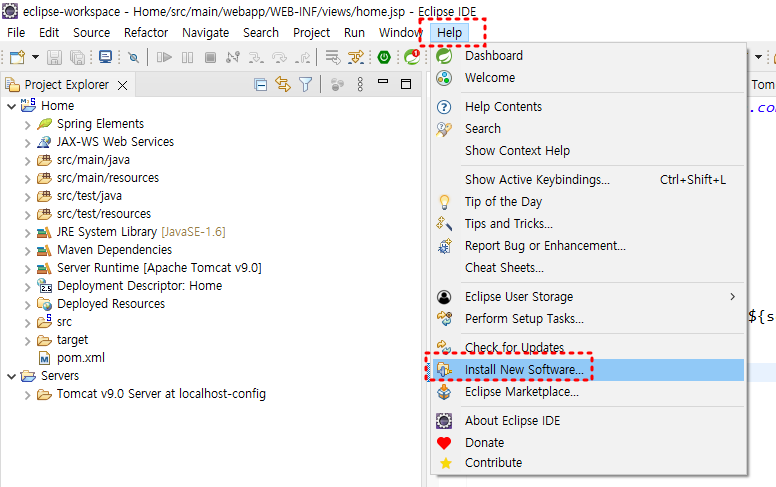This screenshot has height=487, width=776.
Task: Choose Install New Software... from Help menu
Action: pyautogui.click(x=588, y=370)
